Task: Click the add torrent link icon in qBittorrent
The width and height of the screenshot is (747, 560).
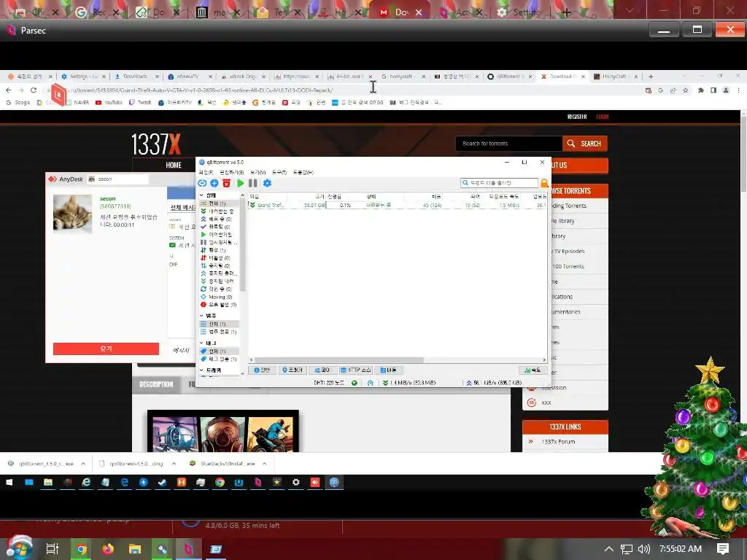Action: coord(202,183)
